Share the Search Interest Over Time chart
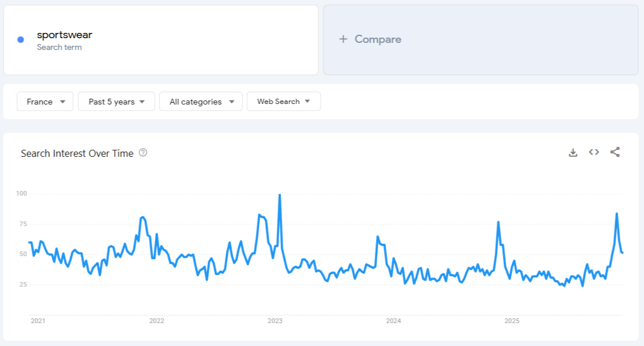The width and height of the screenshot is (644, 346). tap(615, 152)
